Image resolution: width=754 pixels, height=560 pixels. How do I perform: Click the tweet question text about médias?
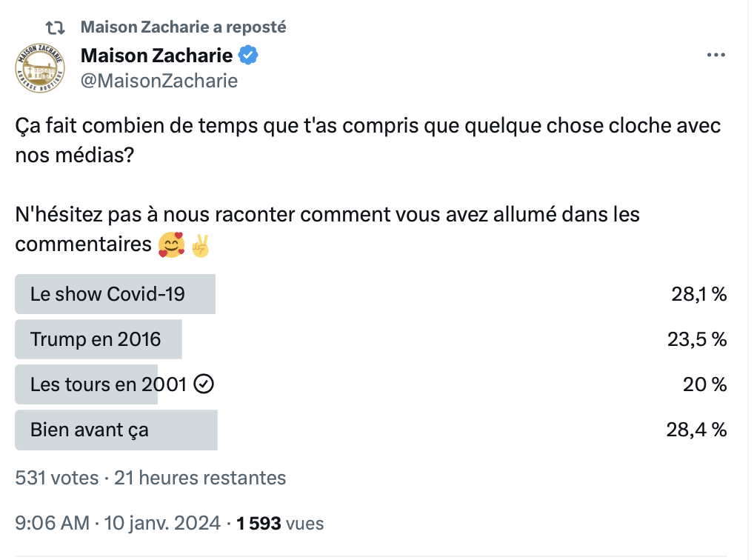[368, 140]
